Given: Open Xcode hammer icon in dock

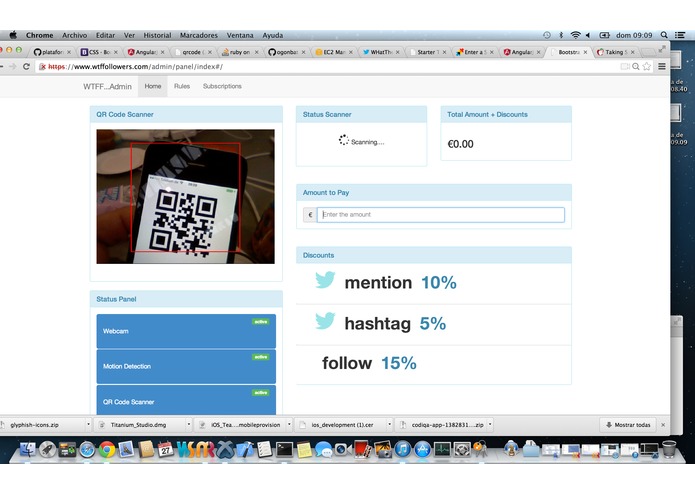Looking at the screenshot, I should click(x=244, y=450).
